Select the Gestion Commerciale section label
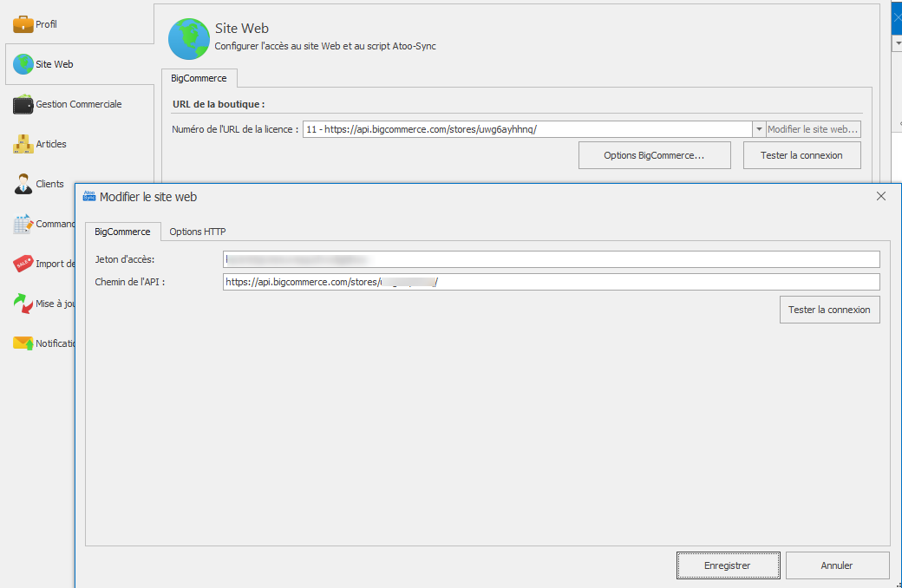902x588 pixels. 79,104
